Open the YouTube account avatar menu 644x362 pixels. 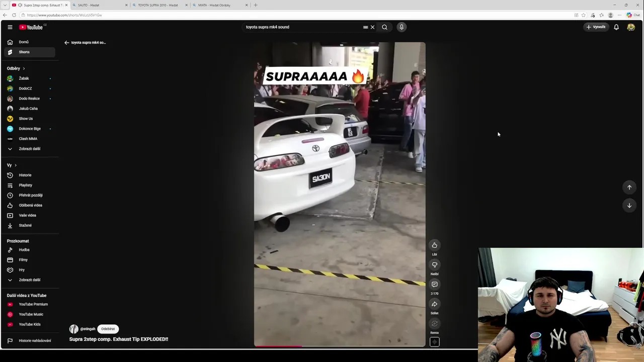631,27
